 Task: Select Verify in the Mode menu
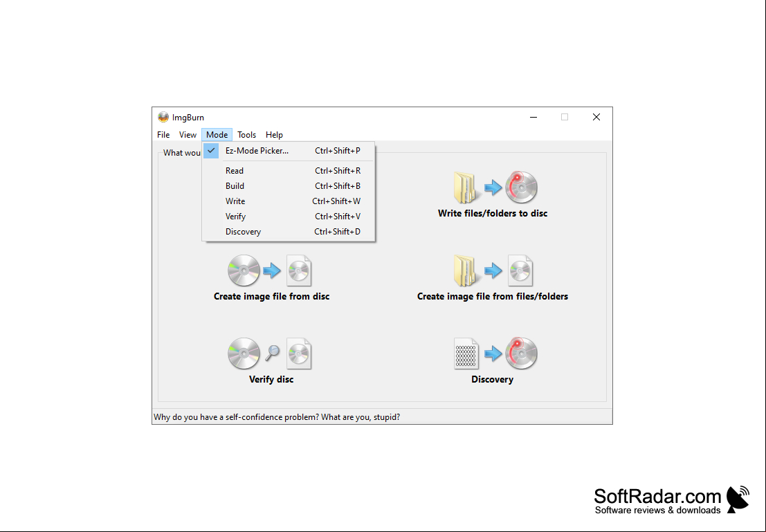[289, 217]
